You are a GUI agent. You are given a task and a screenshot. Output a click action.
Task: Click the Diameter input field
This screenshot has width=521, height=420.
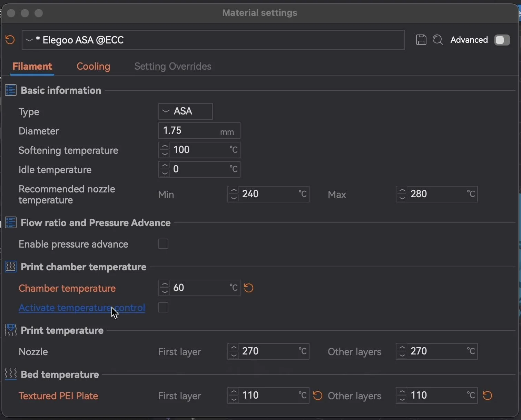click(x=190, y=131)
